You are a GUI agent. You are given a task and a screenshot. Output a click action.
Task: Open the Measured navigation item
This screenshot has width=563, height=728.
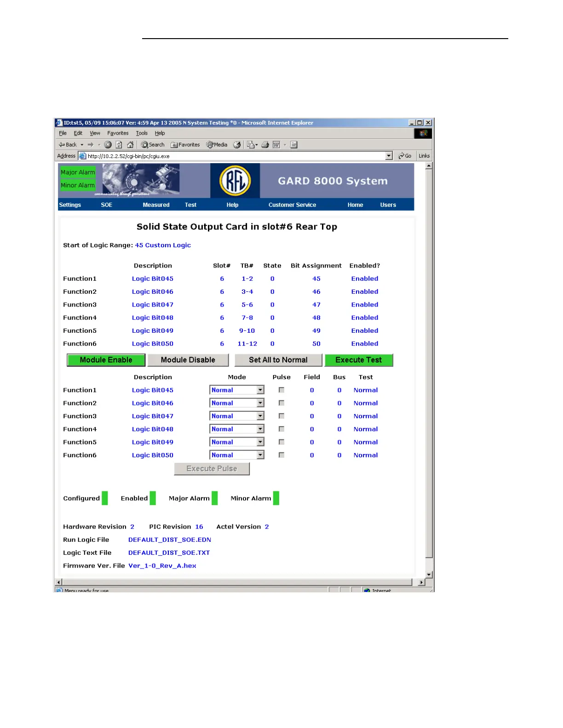(156, 205)
